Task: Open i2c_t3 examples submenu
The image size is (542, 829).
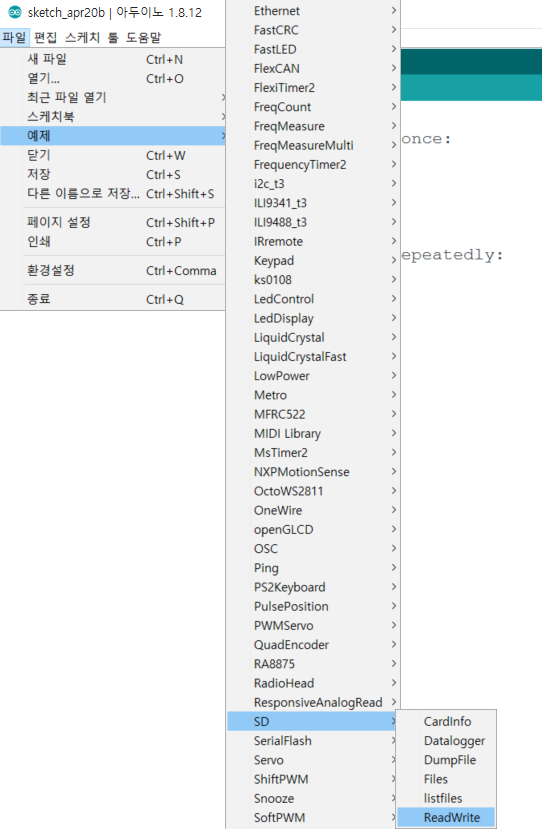Action: click(x=313, y=183)
